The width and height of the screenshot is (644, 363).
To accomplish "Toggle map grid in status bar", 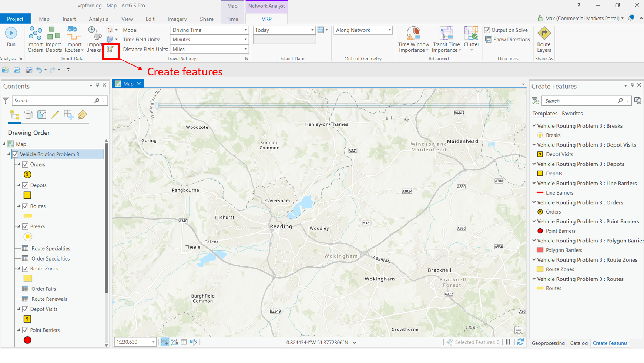I will coord(184,342).
